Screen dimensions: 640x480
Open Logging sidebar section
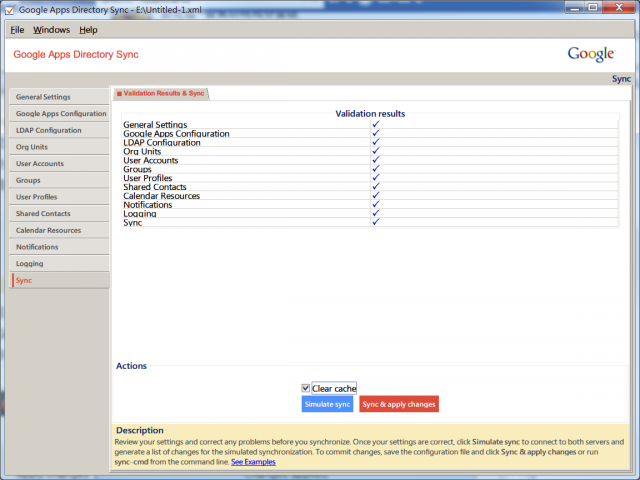point(59,264)
